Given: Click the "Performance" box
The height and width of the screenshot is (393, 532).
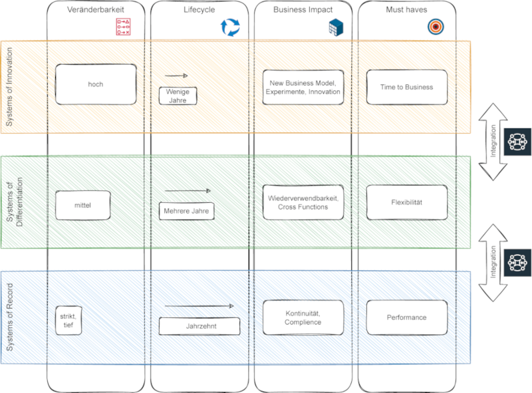Looking at the screenshot, I should tap(406, 317).
